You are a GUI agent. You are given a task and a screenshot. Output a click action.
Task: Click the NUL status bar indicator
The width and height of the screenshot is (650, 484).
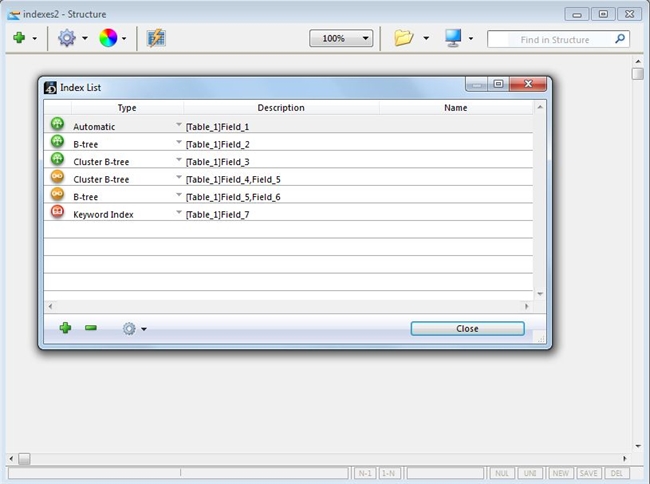(x=502, y=473)
